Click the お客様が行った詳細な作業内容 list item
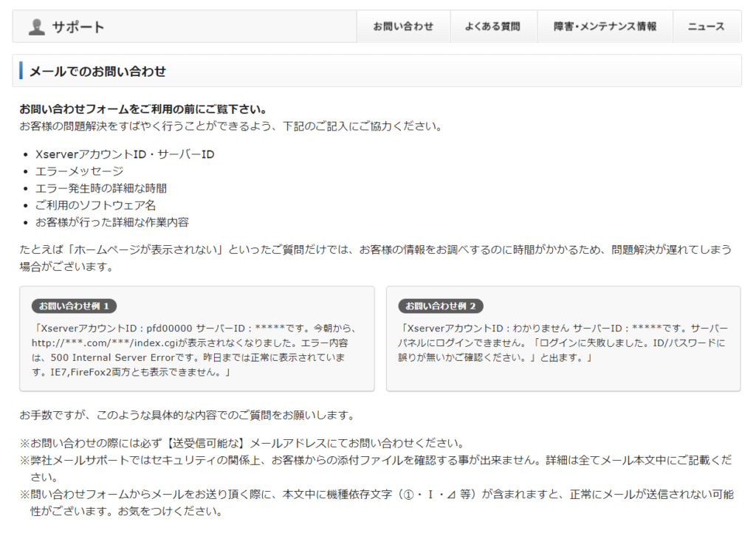The height and width of the screenshot is (533, 756). click(x=111, y=222)
